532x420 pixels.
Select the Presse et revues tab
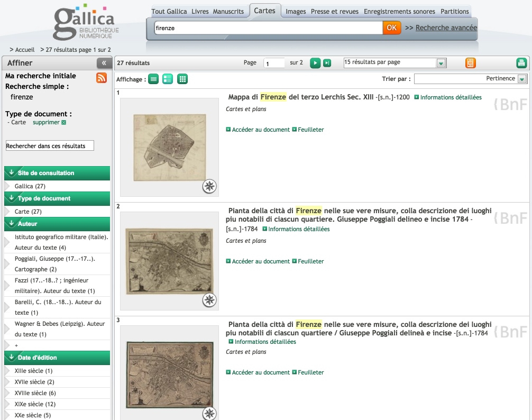point(335,12)
